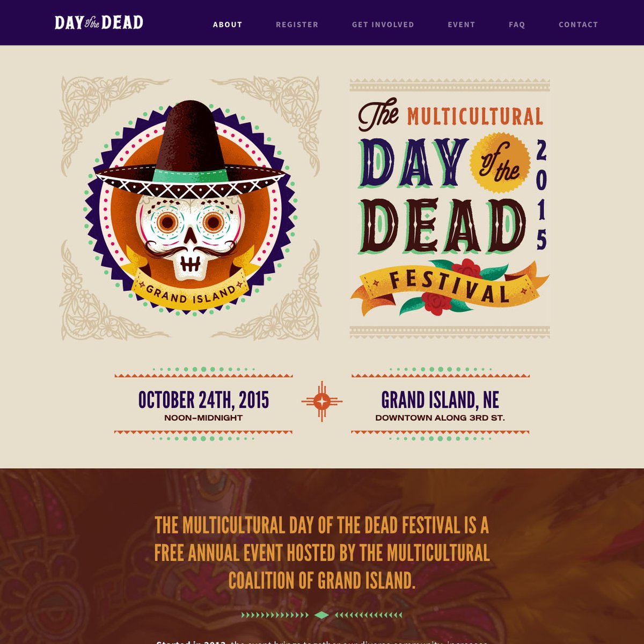Click Downtown Along 3rd St. text
The image size is (644, 644).
(x=440, y=418)
